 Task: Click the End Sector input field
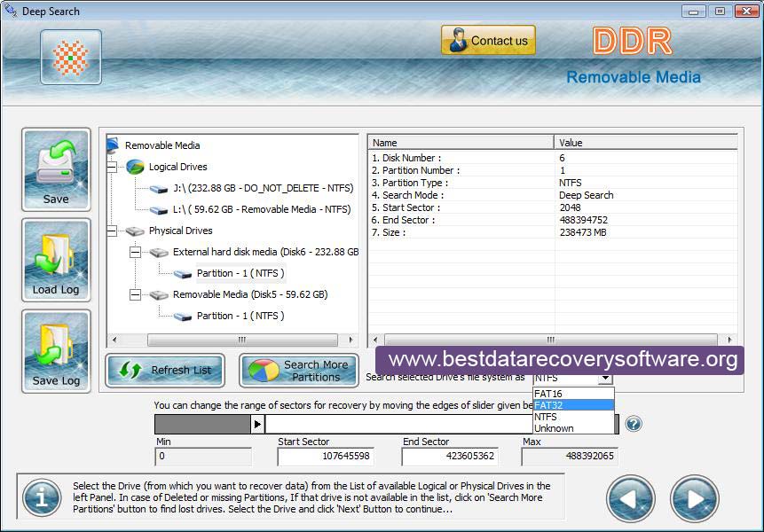pos(450,456)
